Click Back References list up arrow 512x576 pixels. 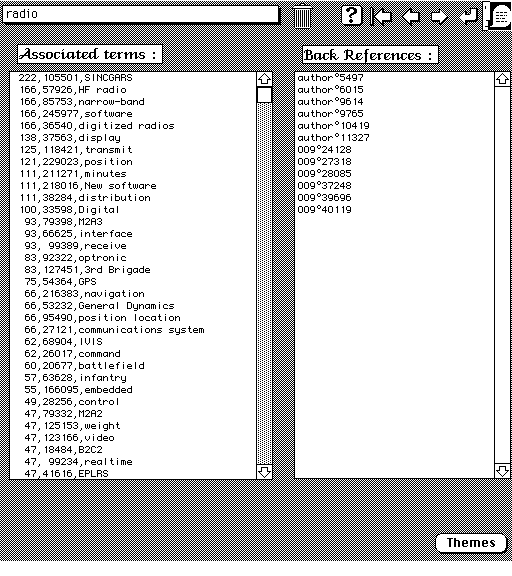click(502, 79)
